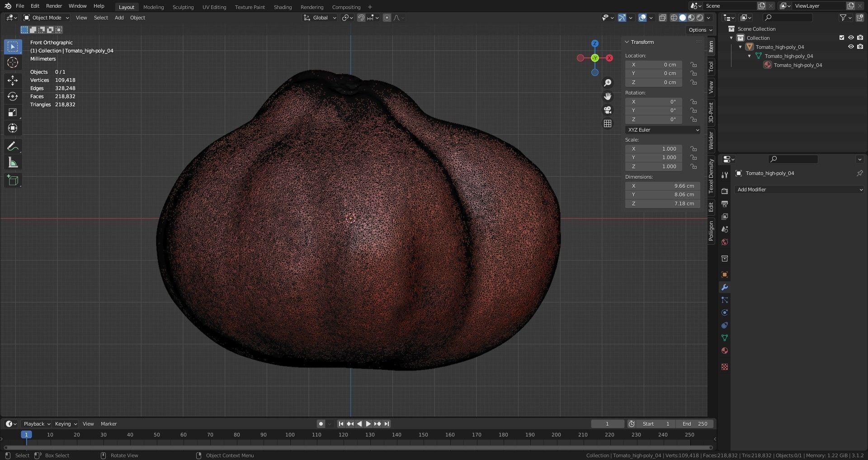Open the 3D-Print sidebar tab
The width and height of the screenshot is (868, 460).
[711, 113]
